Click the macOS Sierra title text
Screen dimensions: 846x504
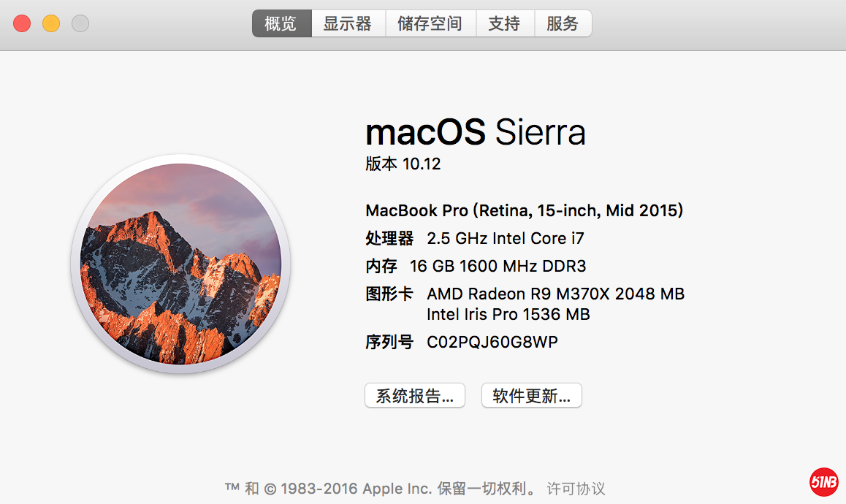point(475,132)
